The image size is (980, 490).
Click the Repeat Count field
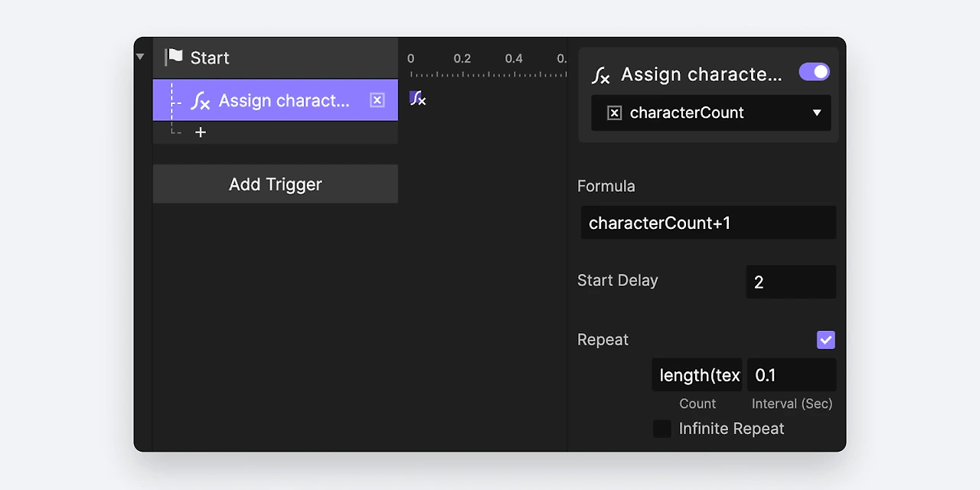tap(697, 375)
